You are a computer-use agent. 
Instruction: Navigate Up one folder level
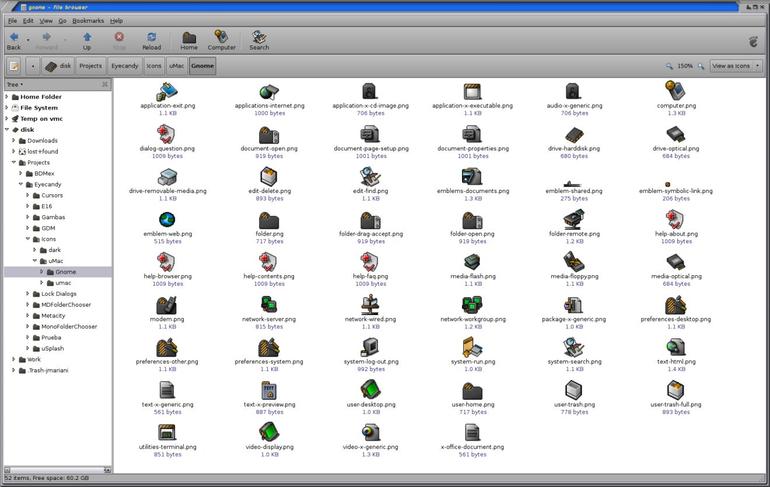pos(87,41)
